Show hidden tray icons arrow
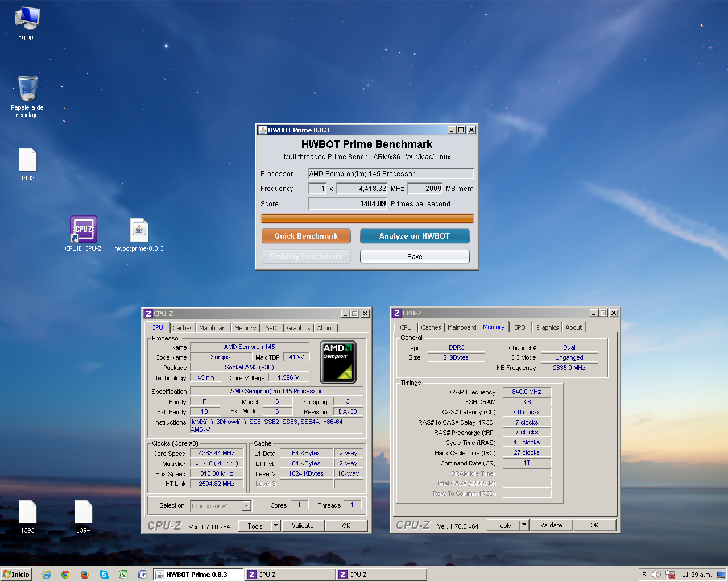728x582 pixels. coord(644,574)
